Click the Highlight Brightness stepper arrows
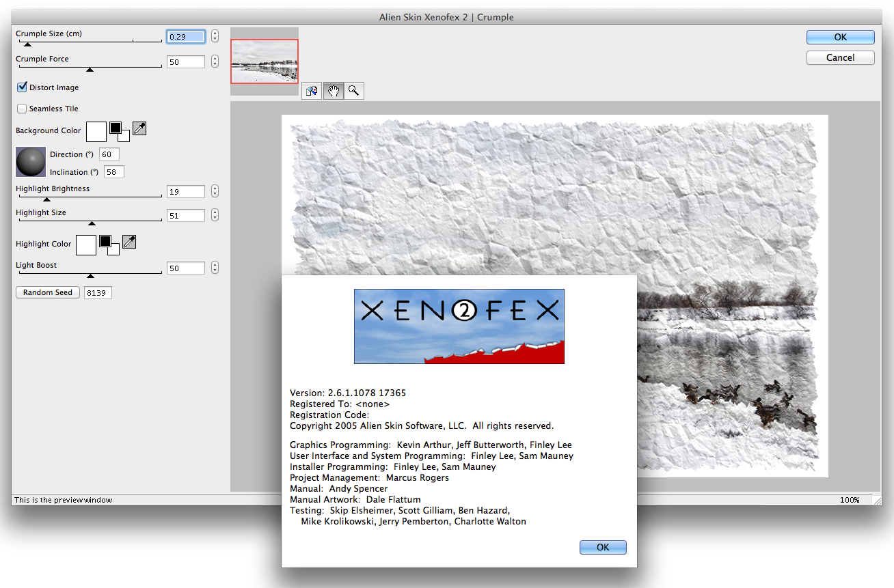The image size is (894, 588). click(x=215, y=191)
